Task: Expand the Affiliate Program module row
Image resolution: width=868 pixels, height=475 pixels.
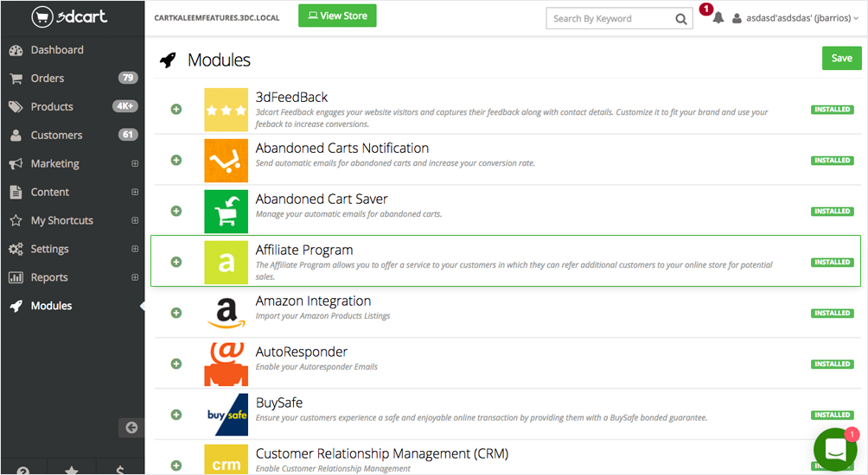Action: [x=176, y=262]
